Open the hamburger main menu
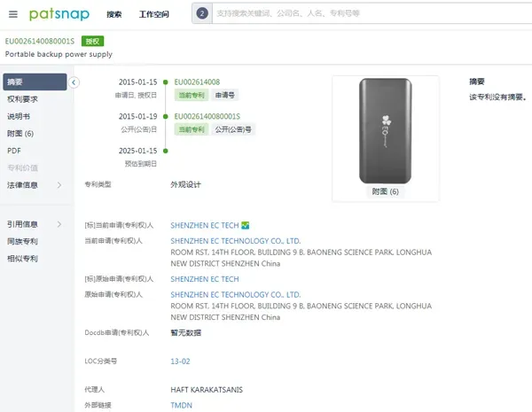 coord(13,14)
